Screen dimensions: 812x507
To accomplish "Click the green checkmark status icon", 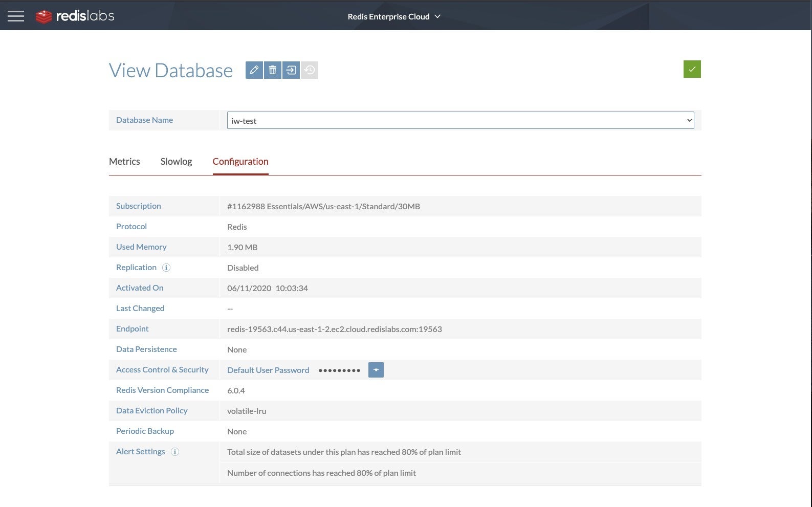I will tap(692, 69).
